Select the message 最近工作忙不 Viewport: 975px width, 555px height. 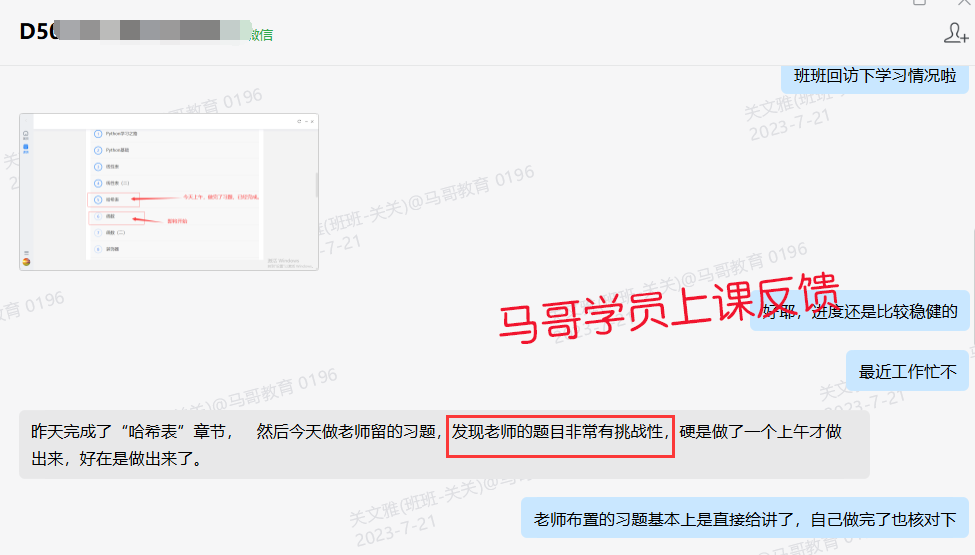click(907, 372)
